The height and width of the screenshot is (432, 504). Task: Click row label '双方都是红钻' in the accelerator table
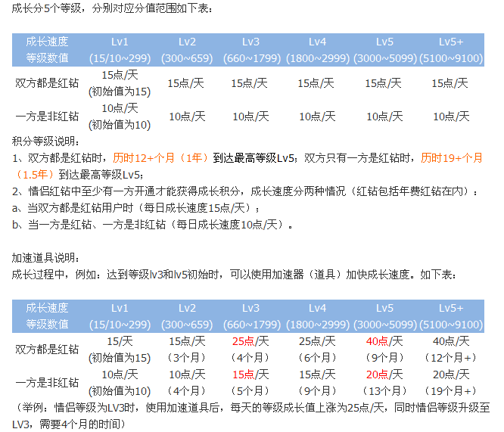[47, 350]
